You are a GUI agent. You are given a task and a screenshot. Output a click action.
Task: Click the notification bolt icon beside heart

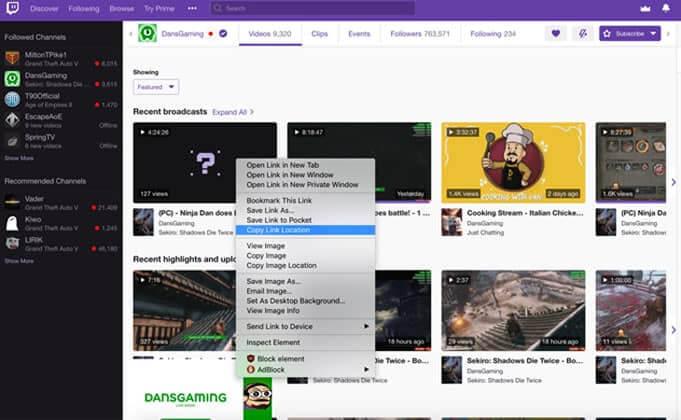tap(582, 33)
